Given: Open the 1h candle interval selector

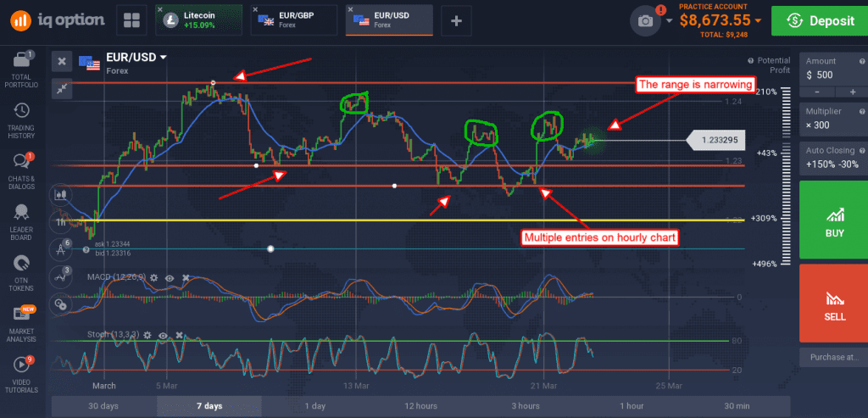Looking at the screenshot, I should (60, 222).
